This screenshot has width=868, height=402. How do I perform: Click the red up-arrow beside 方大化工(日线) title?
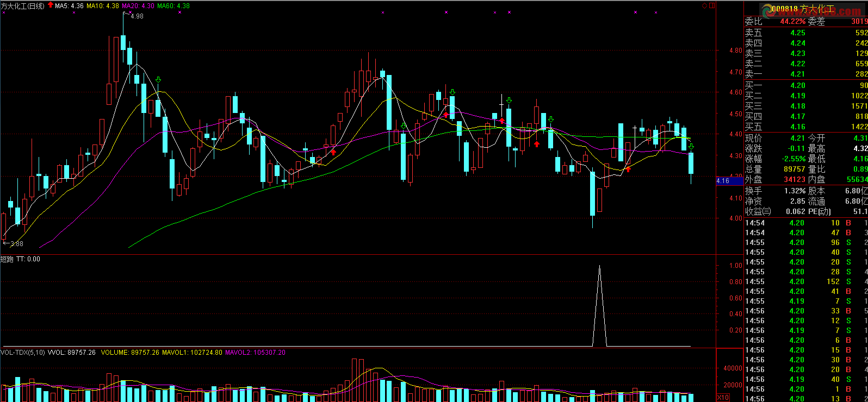coord(51,5)
